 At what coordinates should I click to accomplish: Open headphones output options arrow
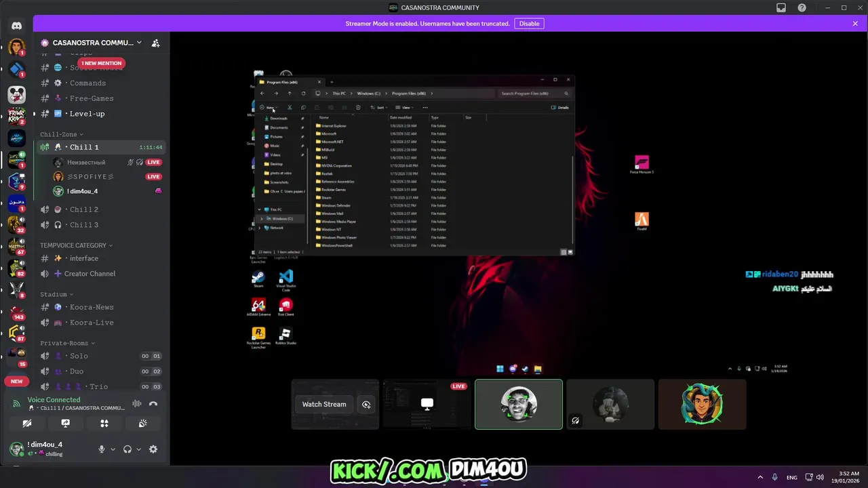coord(138,449)
